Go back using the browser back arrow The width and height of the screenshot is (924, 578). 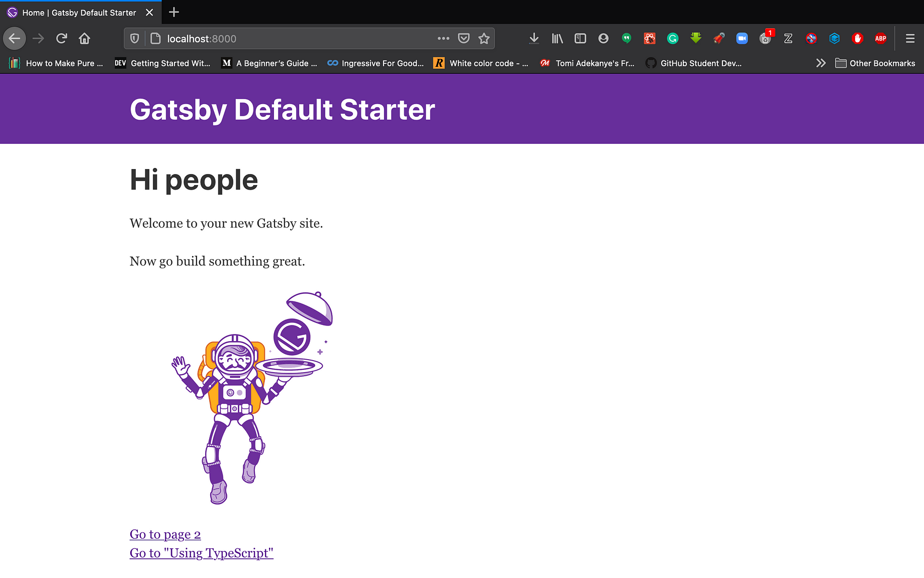point(15,38)
